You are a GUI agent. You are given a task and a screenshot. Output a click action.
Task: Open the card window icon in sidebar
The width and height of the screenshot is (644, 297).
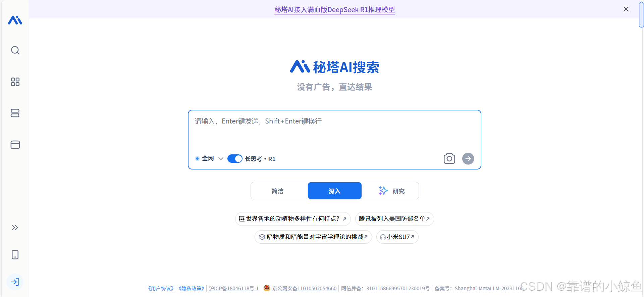(15, 145)
